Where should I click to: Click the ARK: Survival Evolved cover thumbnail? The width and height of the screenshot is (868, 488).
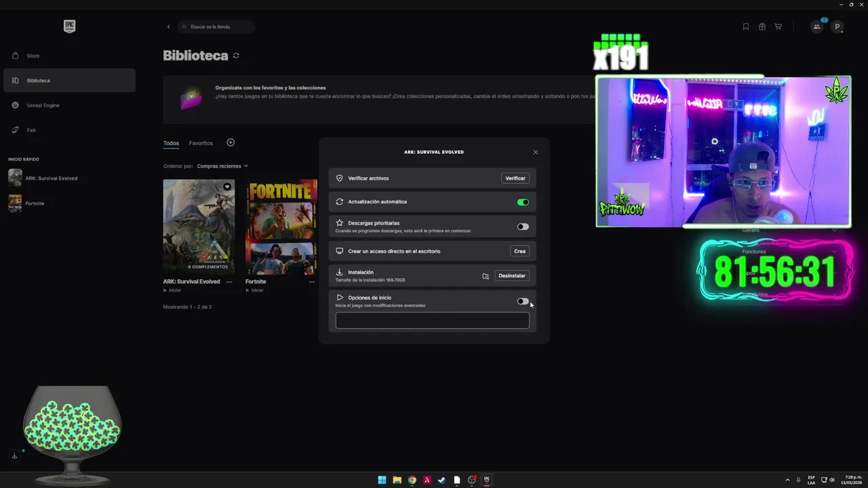tap(199, 226)
